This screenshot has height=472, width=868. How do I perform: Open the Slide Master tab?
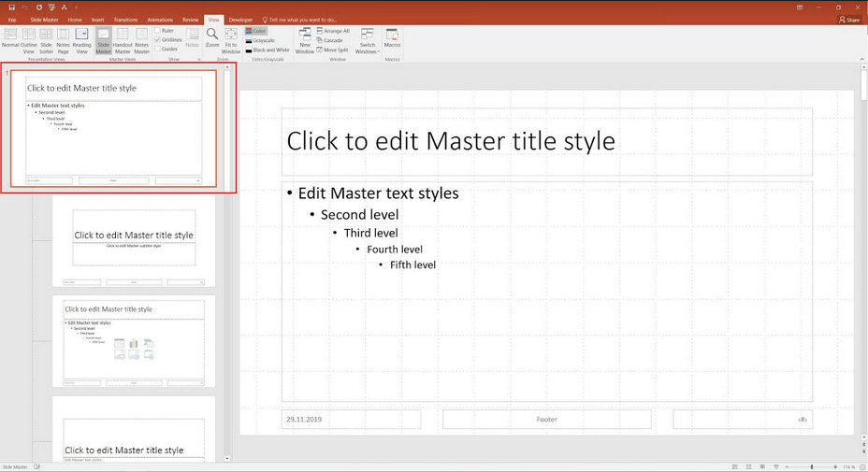(x=44, y=20)
